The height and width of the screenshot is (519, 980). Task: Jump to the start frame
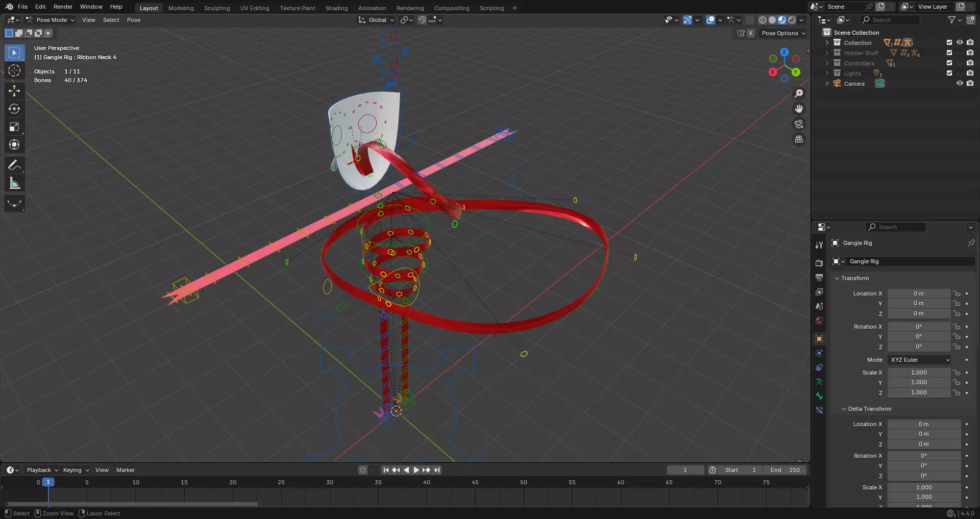pos(386,470)
